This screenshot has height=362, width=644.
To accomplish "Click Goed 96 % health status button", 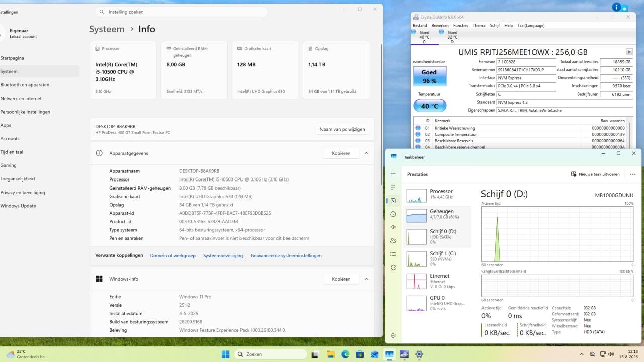I will point(429,76).
